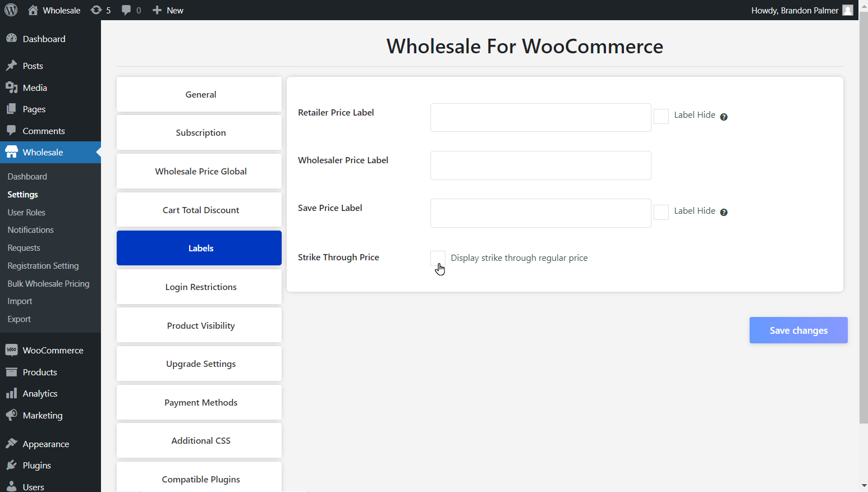
Task: Click the Pages icon in sidebar
Action: coord(11,109)
